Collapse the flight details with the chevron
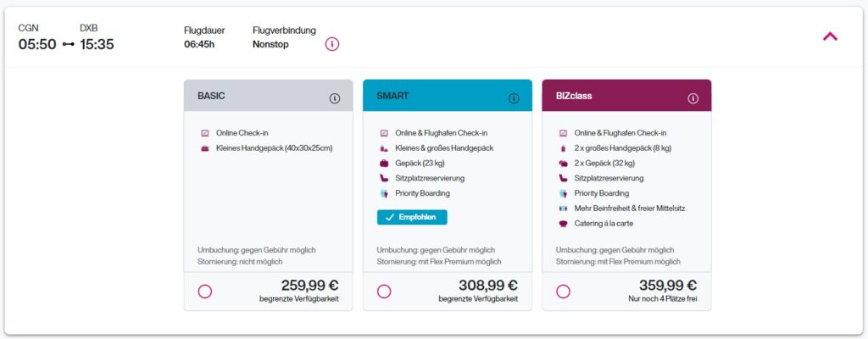The height and width of the screenshot is (339, 868). coord(830,36)
